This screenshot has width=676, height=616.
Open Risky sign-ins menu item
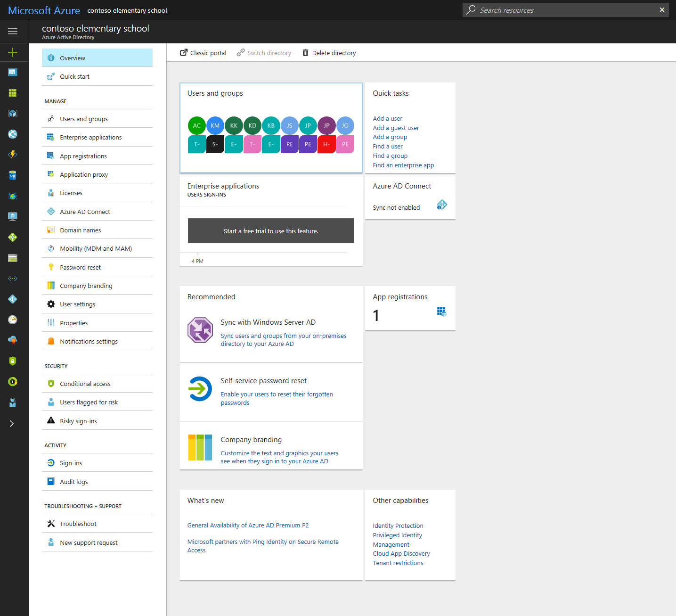(97, 421)
